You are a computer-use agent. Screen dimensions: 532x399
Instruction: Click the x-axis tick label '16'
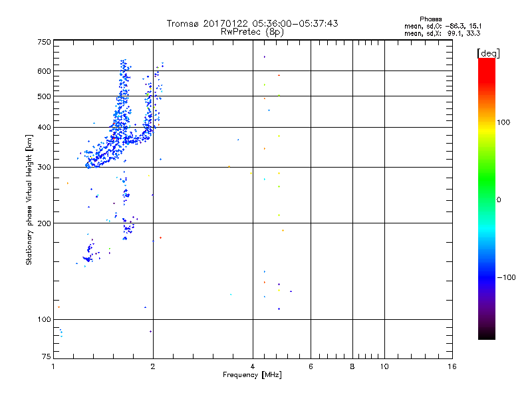tap(452, 366)
